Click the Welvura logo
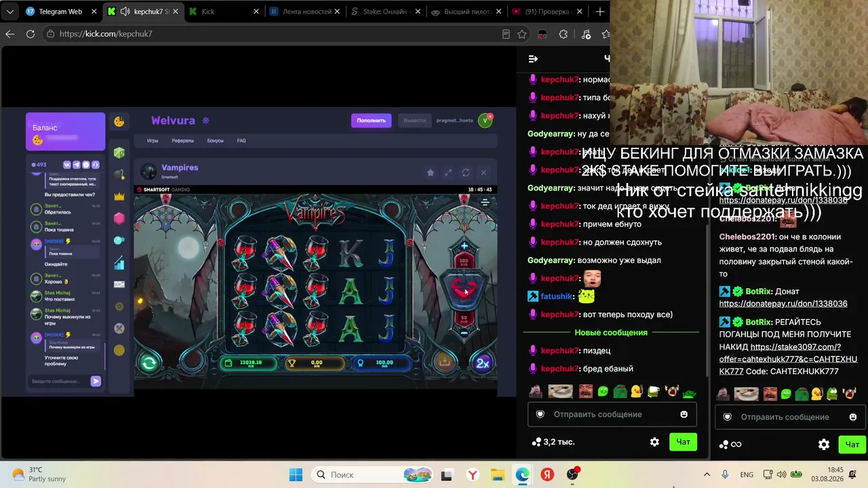 [x=173, y=121]
